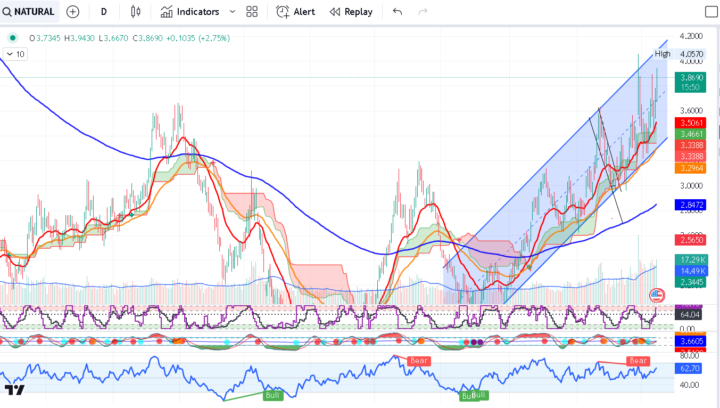Image resolution: width=720 pixels, height=408 pixels.
Task: Click the close value C3.8690 in legend
Action: [x=147, y=38]
